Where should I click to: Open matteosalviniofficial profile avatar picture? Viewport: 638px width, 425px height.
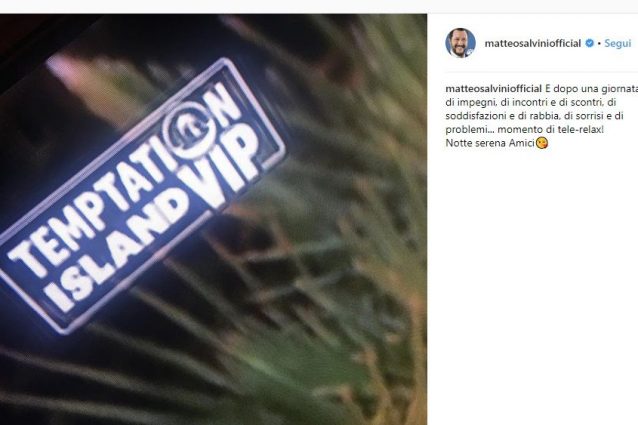[460, 43]
